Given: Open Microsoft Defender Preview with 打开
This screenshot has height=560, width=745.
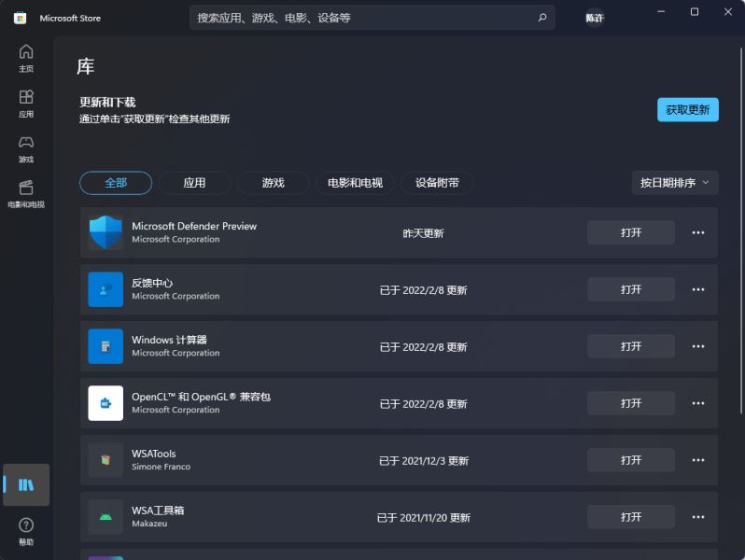Looking at the screenshot, I should coord(631,232).
